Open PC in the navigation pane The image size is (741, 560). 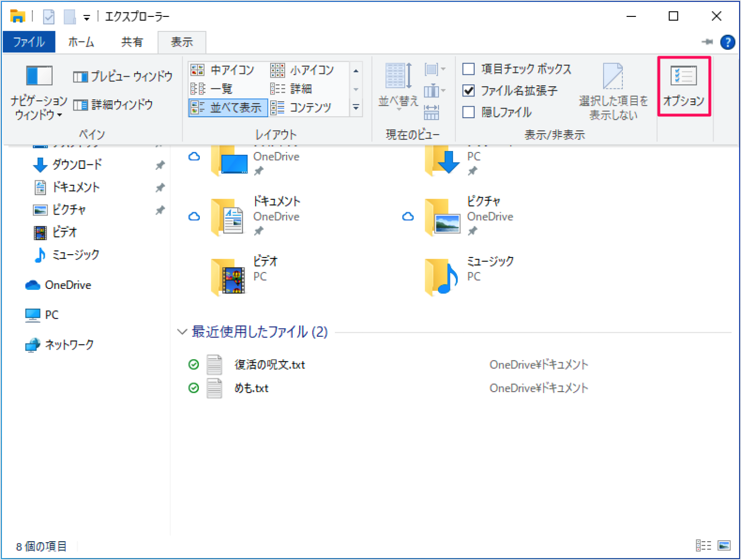41,315
